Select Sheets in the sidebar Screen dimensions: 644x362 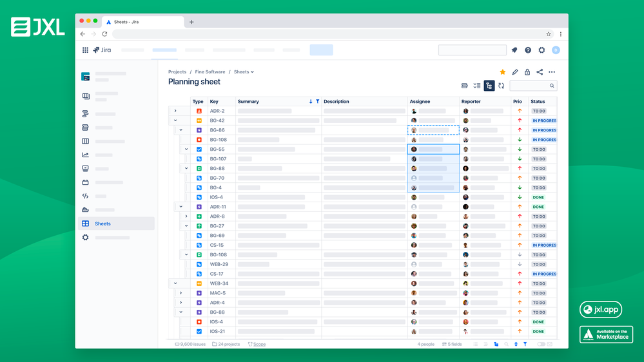116,224
